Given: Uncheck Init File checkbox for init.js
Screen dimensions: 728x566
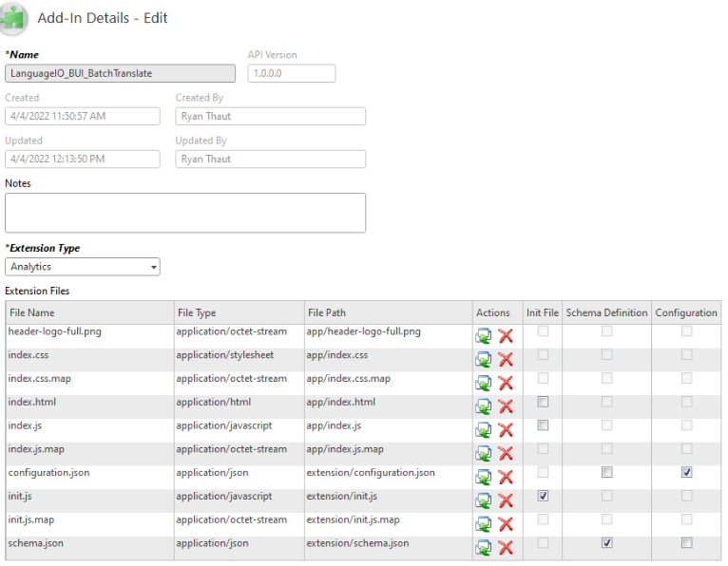Looking at the screenshot, I should click(x=543, y=496).
